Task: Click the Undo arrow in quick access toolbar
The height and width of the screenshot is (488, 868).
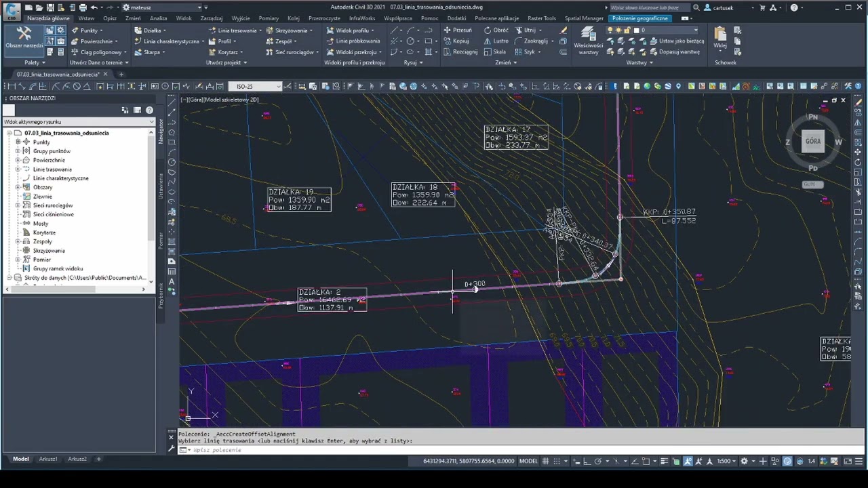Action: click(94, 7)
